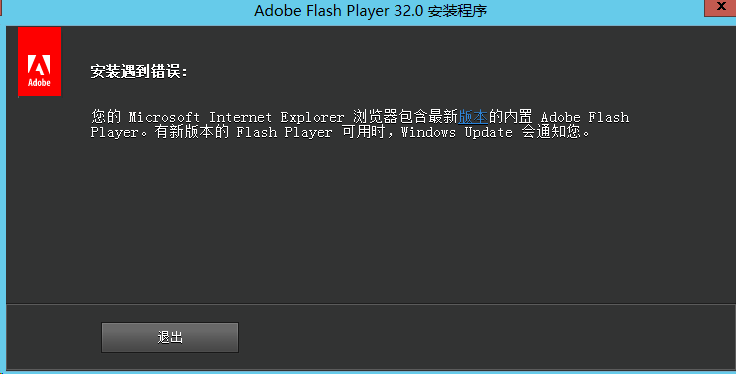
Task: Click the "Windows Update" text in message
Action: 457,132
